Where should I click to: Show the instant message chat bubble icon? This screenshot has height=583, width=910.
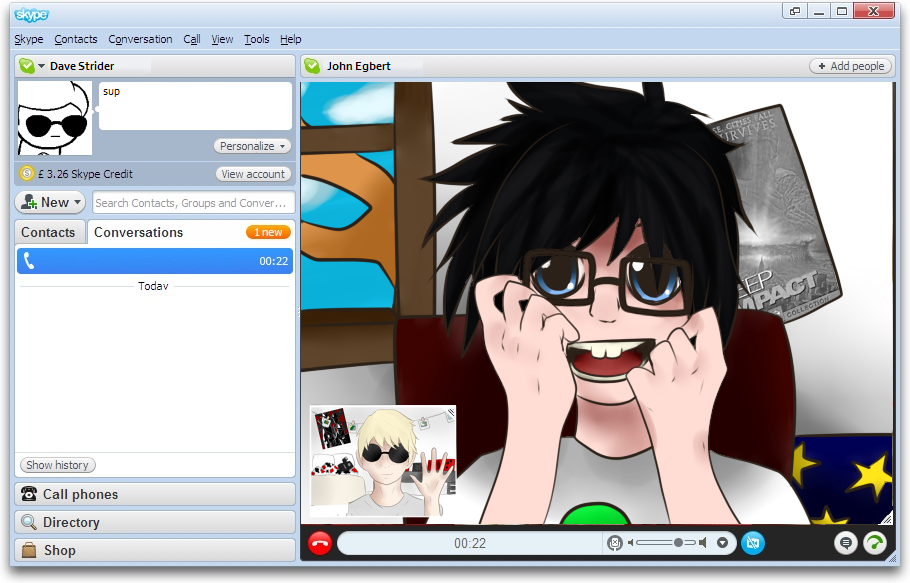click(846, 543)
